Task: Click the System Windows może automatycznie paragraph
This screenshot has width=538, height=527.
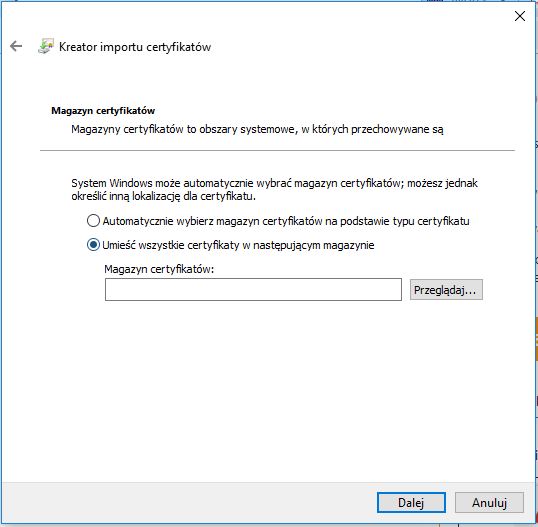Action: point(274,189)
